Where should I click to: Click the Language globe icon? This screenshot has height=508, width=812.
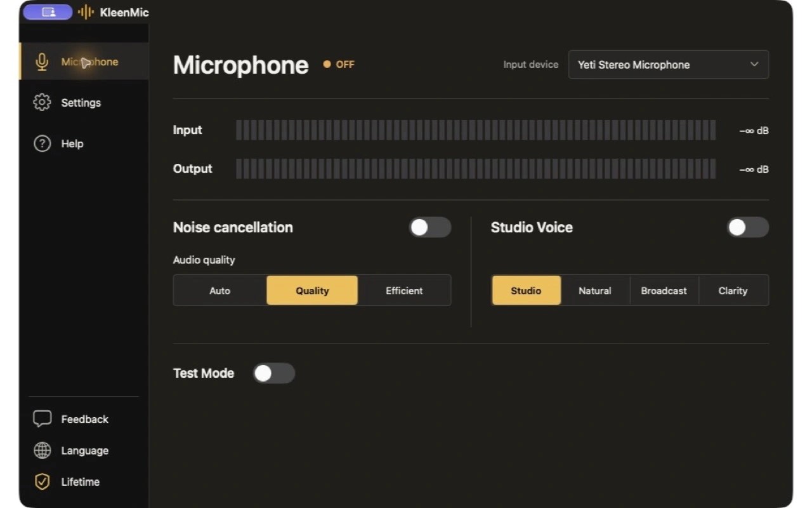pos(42,450)
